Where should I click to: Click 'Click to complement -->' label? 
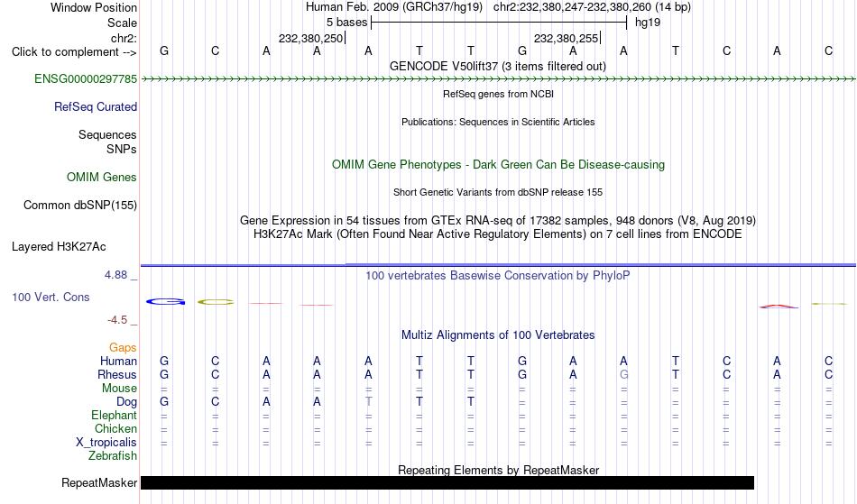tap(74, 52)
